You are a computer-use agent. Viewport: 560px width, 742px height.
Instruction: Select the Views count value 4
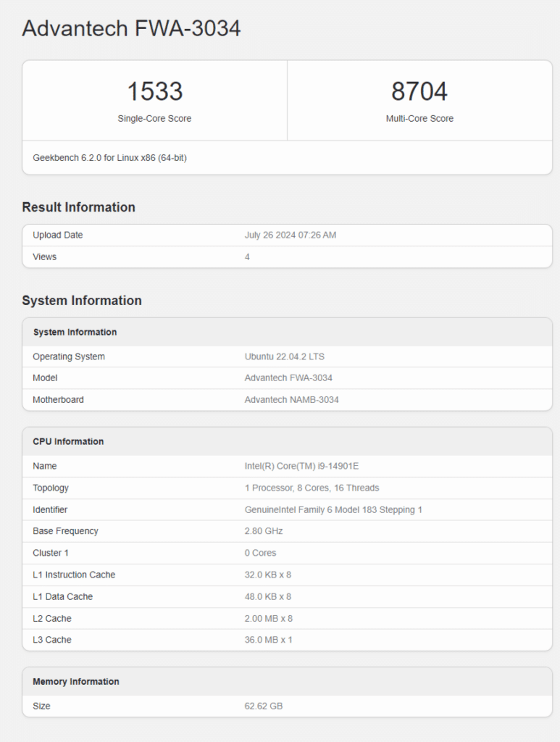(247, 257)
